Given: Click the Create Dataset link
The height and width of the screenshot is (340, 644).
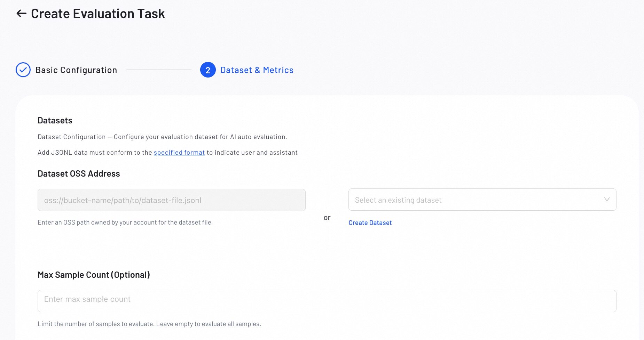Looking at the screenshot, I should tap(370, 223).
